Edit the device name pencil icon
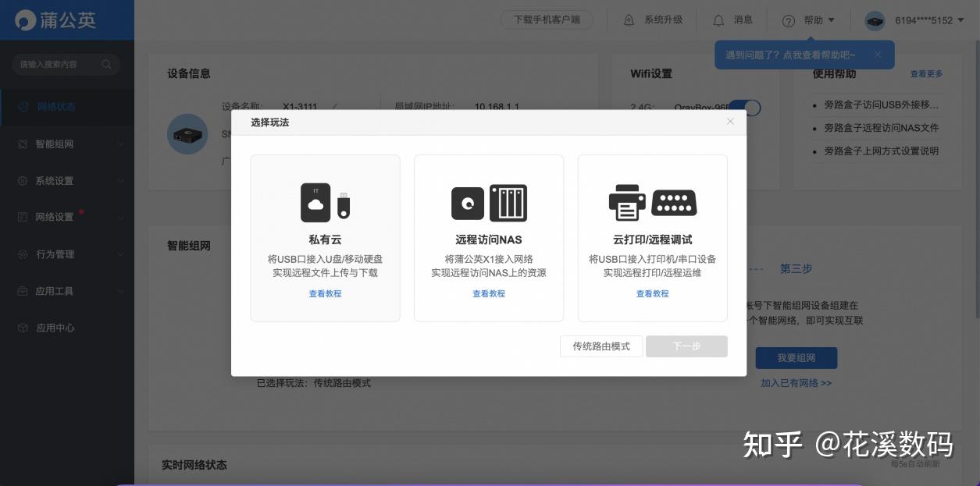Image resolution: width=980 pixels, height=486 pixels. (335, 106)
